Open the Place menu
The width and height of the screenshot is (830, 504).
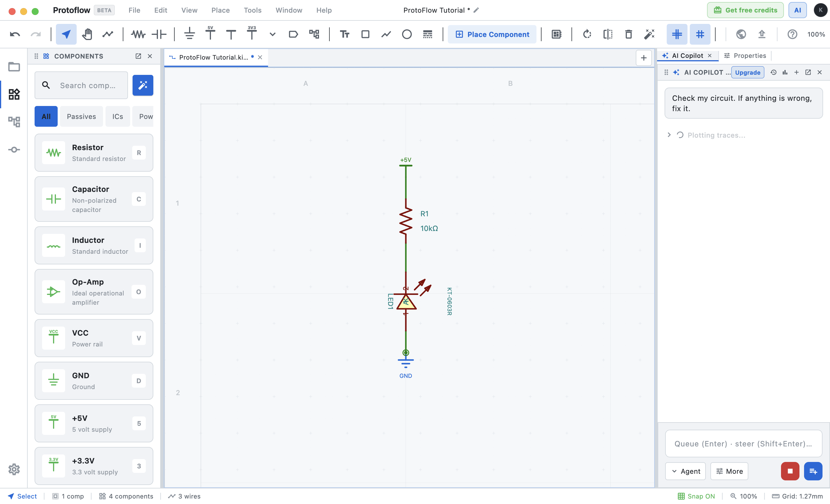pos(221,10)
